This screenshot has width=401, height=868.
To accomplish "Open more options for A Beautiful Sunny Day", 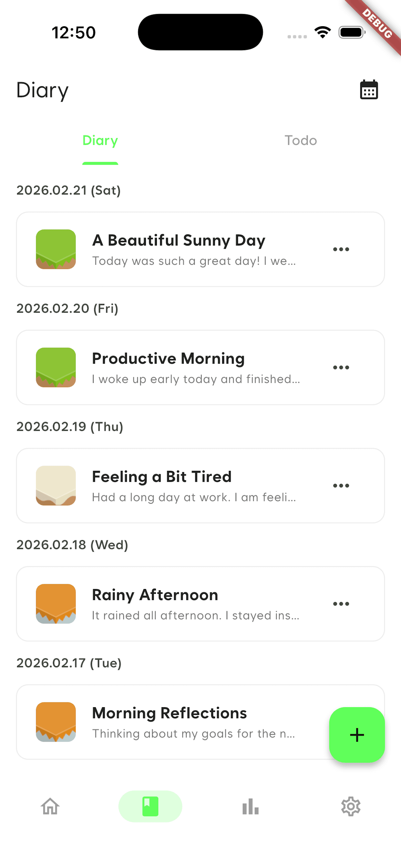I will click(341, 249).
